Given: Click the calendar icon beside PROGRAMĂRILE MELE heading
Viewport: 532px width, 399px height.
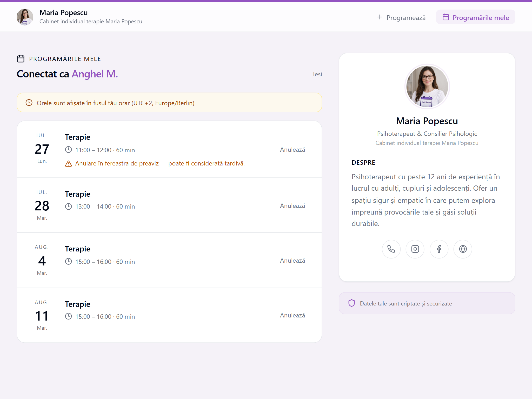Looking at the screenshot, I should click(21, 59).
